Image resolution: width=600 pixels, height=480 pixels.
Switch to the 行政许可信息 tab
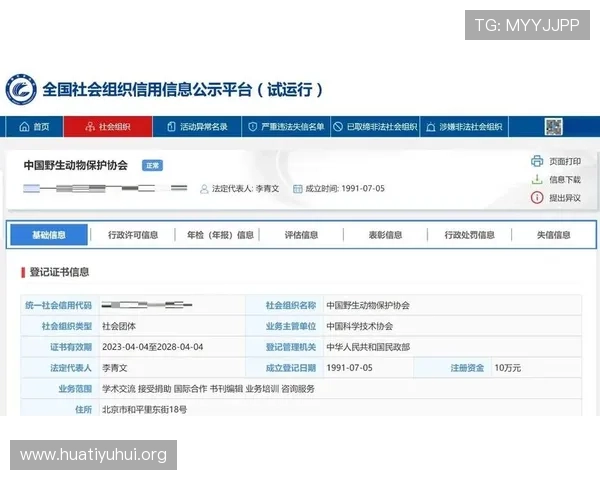click(x=133, y=235)
